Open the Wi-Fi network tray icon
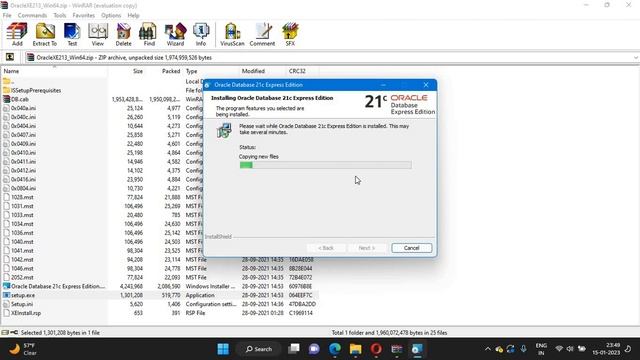Viewport: 640px width, 360px height. [559, 349]
